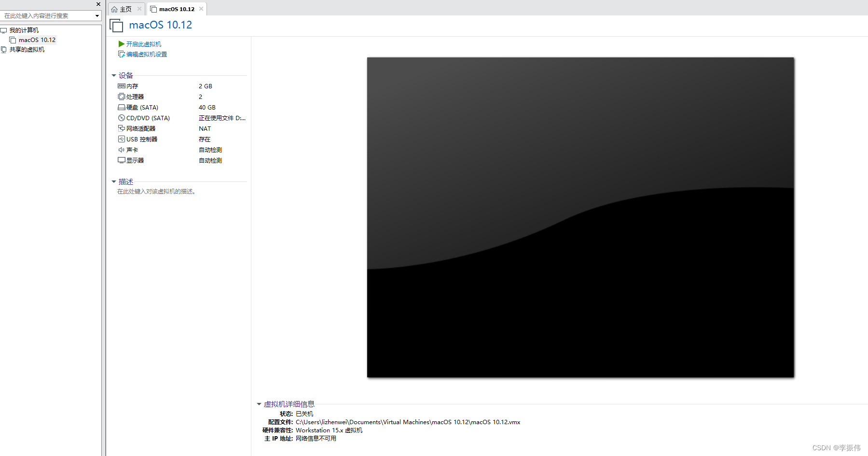
Task: Click the CD/DVD (SATA) disc icon
Action: point(122,118)
